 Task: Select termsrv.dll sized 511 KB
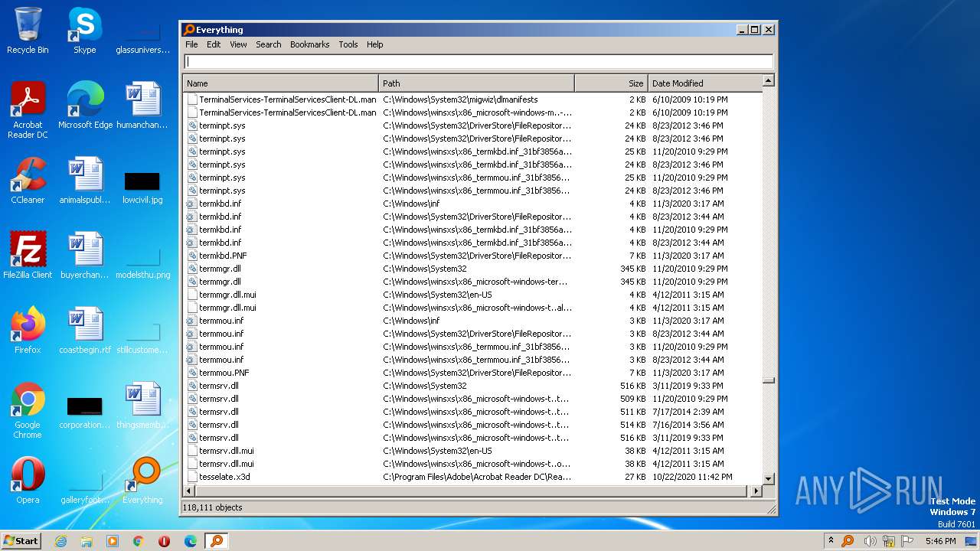473,412
